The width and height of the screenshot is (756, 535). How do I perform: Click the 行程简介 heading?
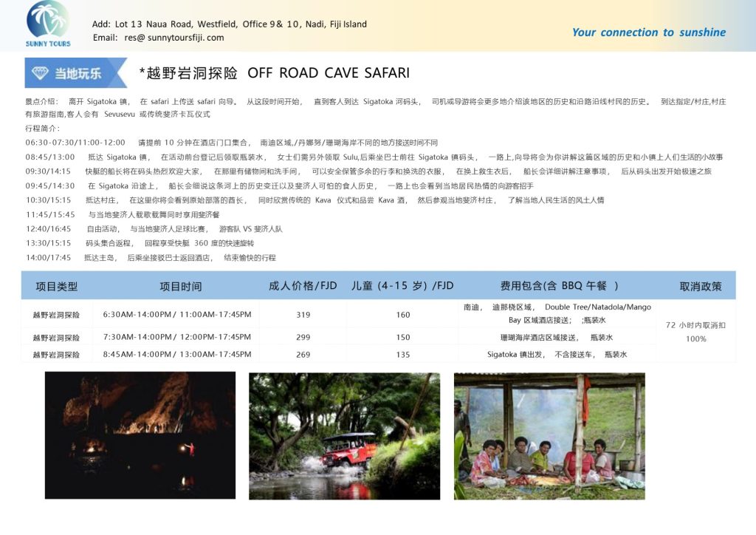click(x=42, y=129)
